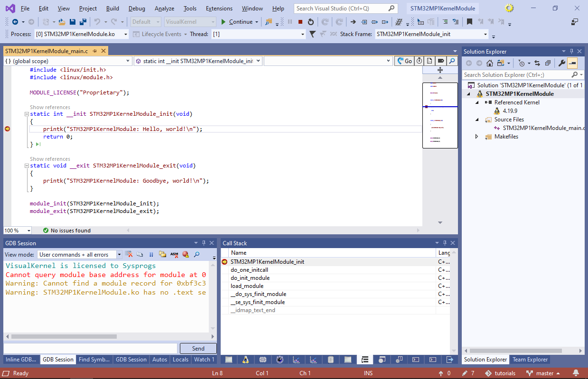
Task: Open the Extensions menu
Action: (219, 9)
